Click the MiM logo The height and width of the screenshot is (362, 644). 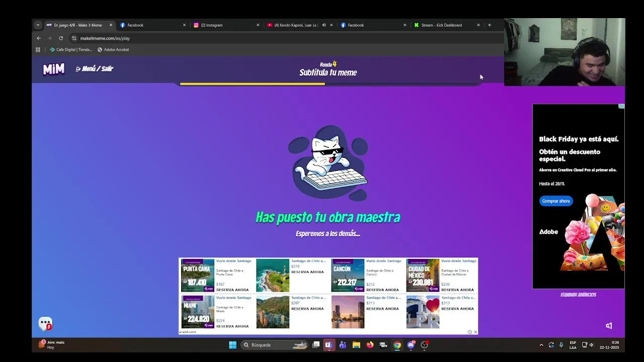click(x=53, y=69)
